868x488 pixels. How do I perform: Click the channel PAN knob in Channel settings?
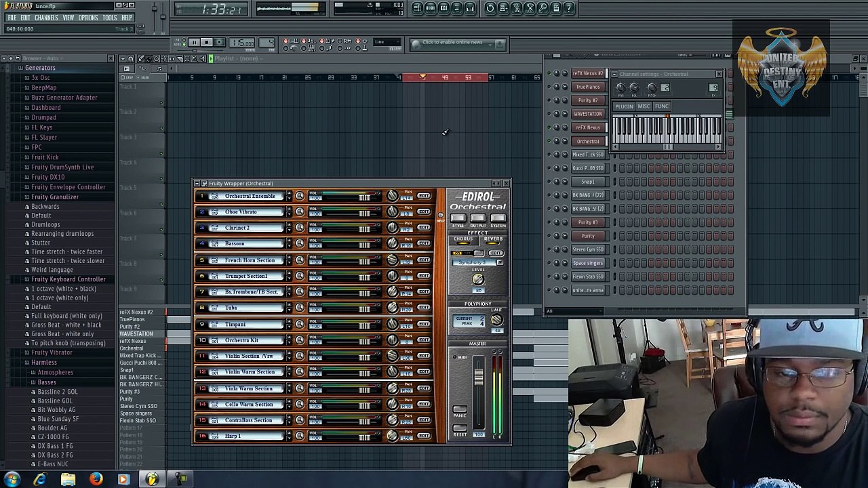coord(620,87)
